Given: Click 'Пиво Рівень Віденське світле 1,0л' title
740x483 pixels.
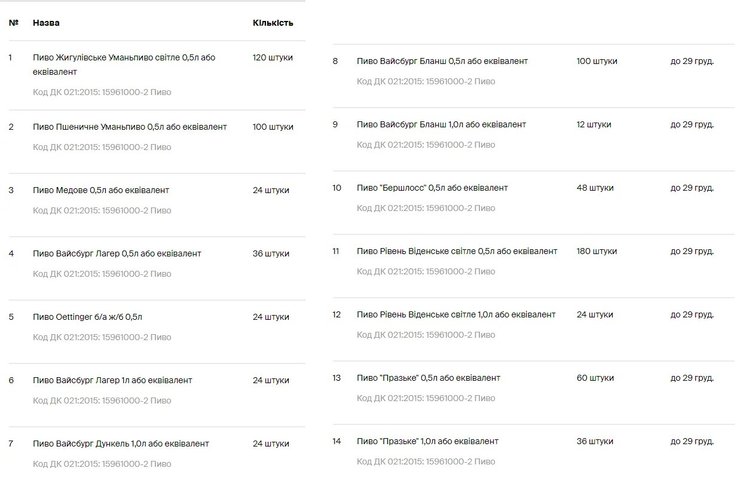Looking at the screenshot, I should (455, 314).
